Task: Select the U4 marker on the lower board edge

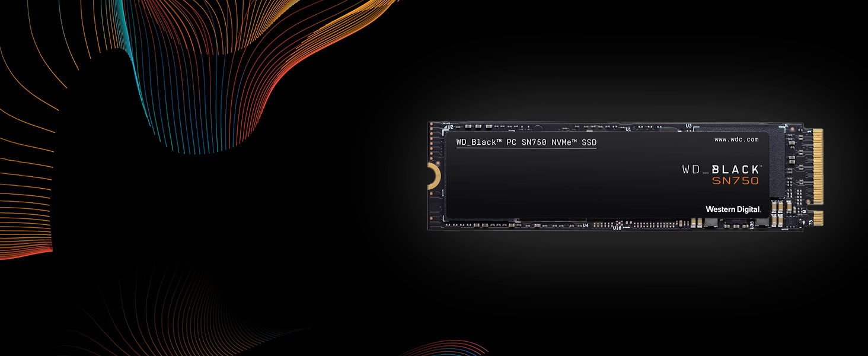Action: coord(585,224)
